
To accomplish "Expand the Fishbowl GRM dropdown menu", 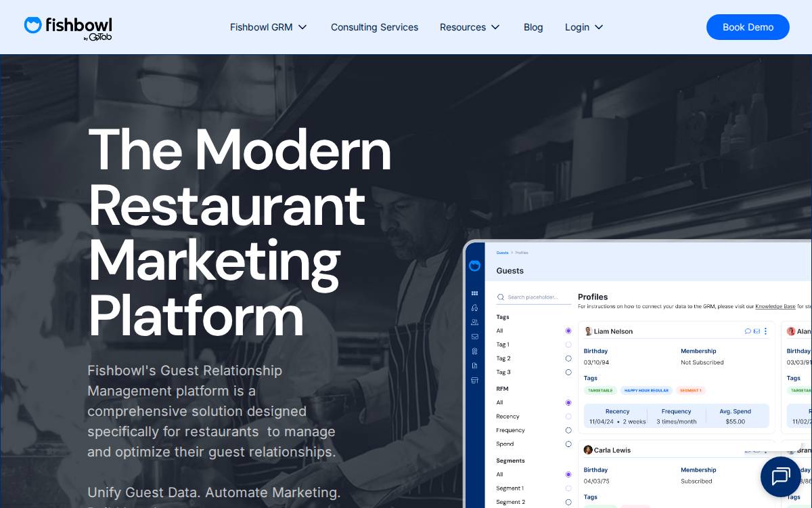I will (269, 27).
